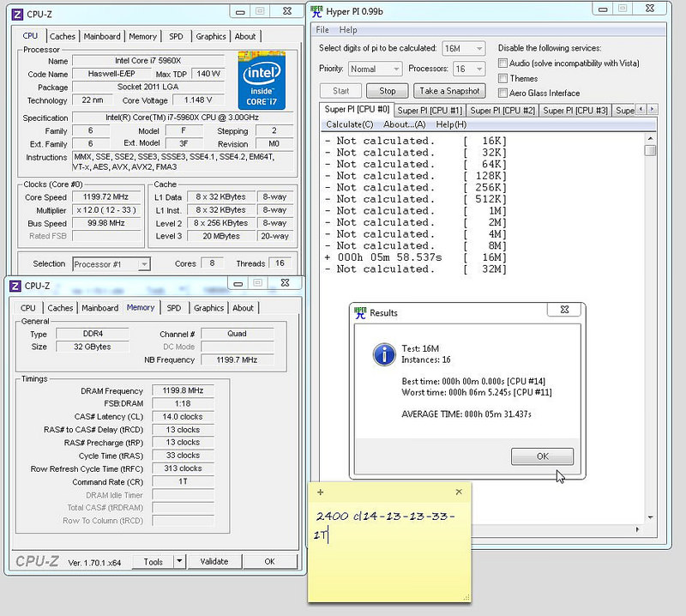Switch to CPU tab in Memory CPU-Z window
The image size is (686, 616).
(x=28, y=308)
